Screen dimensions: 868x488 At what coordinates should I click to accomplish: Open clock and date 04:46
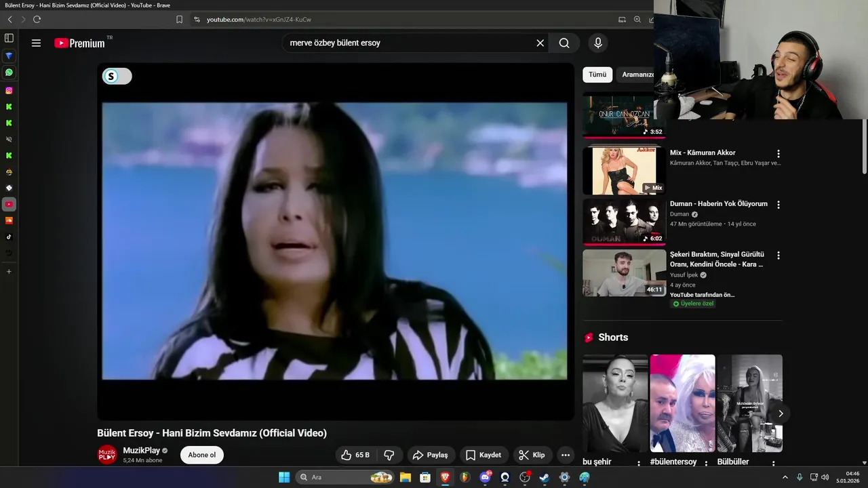848,477
